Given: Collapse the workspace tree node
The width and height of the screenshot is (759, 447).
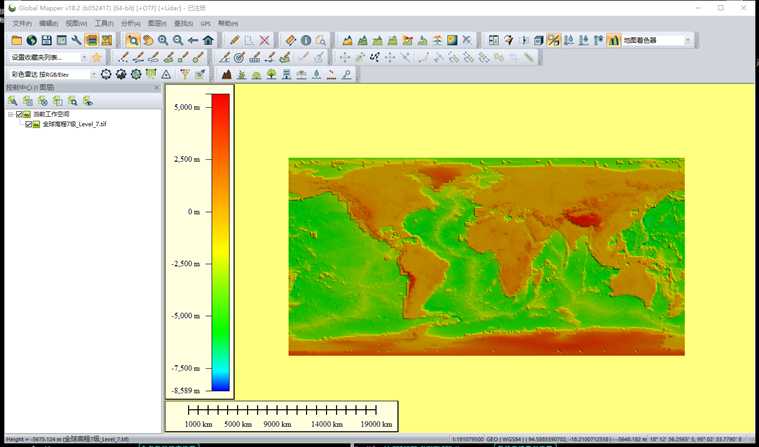Looking at the screenshot, I should click(x=11, y=114).
